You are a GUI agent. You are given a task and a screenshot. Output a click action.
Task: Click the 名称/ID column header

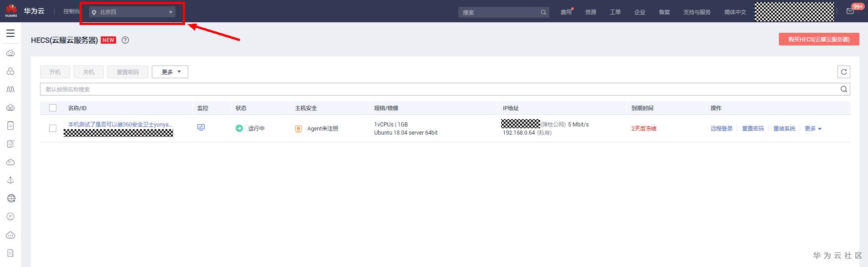tap(77, 108)
